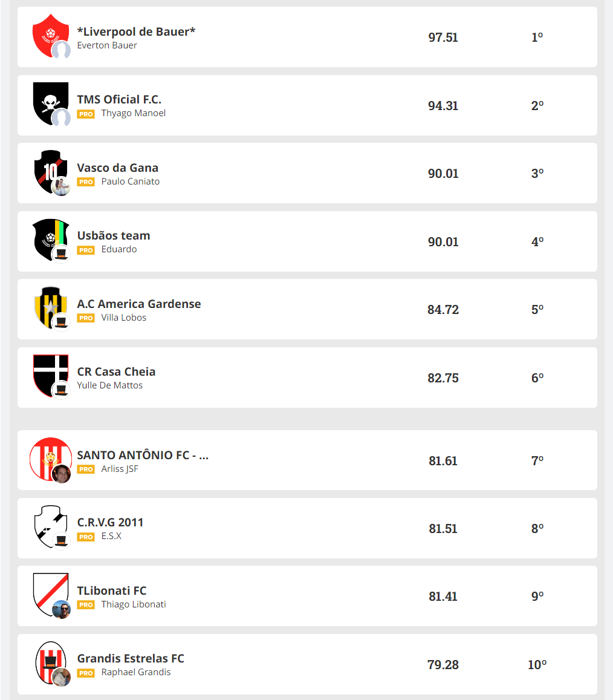Select the Vasco da Gana team name
This screenshot has height=700, width=613.
[117, 168]
